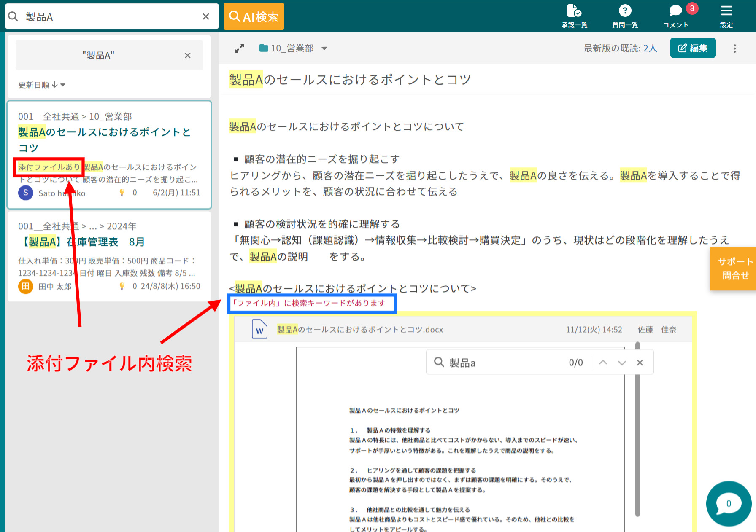Image resolution: width=756 pixels, height=532 pixels.
Task: Open the 更新日順 sort order dropdown
Action: (41, 84)
